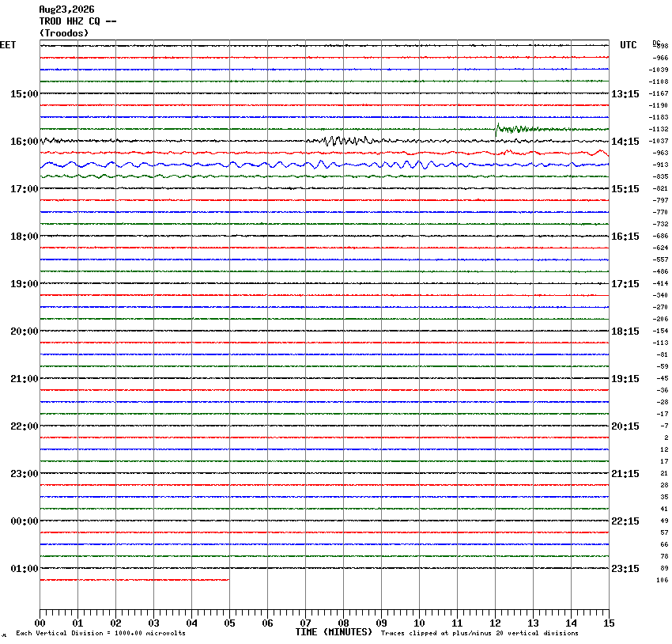Select the Each Vertical Division scale note
This screenshot has width=672, height=644.
tap(100, 633)
